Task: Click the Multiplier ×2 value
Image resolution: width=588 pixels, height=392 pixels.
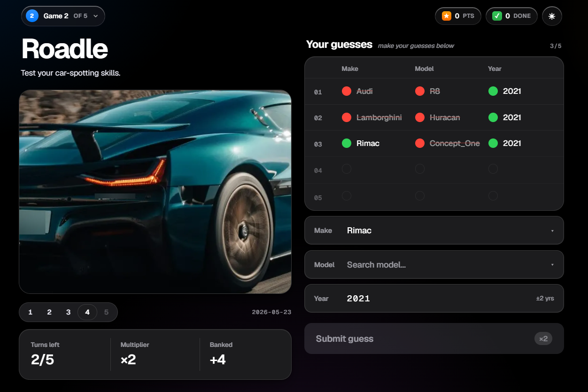Action: coord(128,360)
